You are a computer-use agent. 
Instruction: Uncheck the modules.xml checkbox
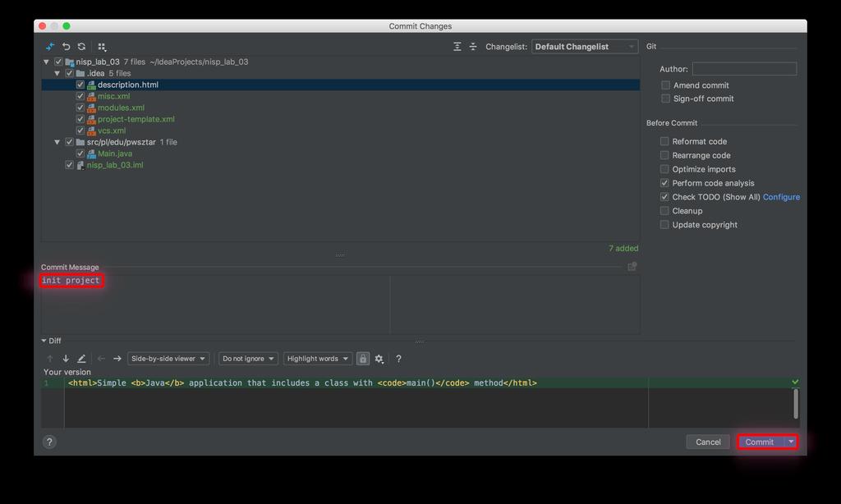[x=80, y=108]
